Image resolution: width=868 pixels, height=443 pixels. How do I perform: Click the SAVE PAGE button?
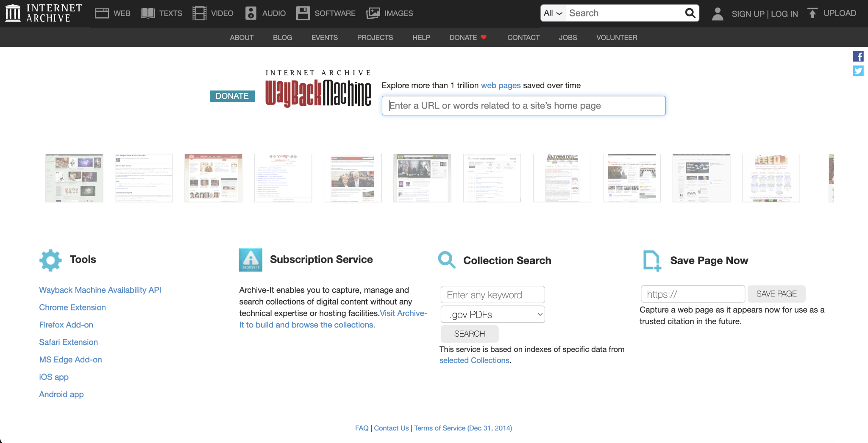[776, 294]
